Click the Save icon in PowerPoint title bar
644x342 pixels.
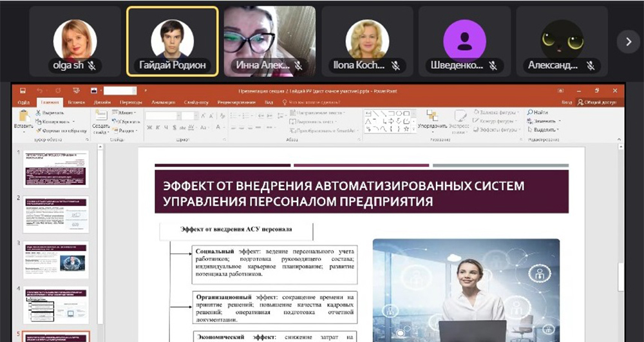[23, 91]
